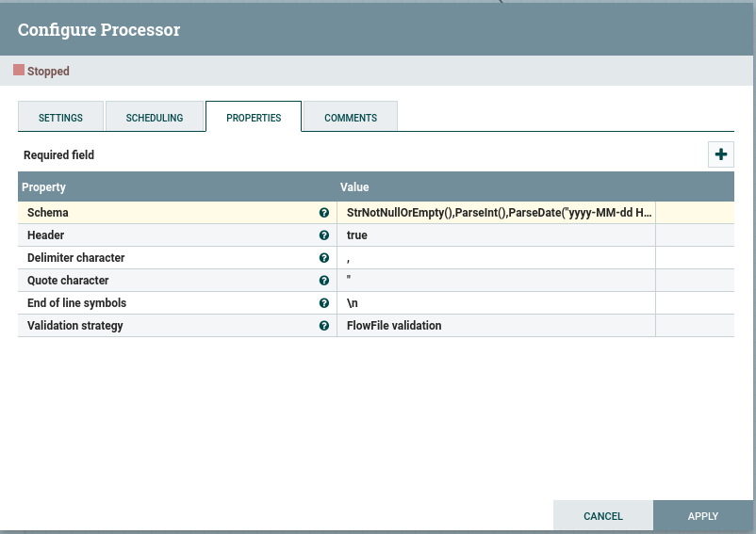Open the FlowFile validation strategy value
Image resolution: width=756 pixels, height=534 pixels.
[x=496, y=326]
